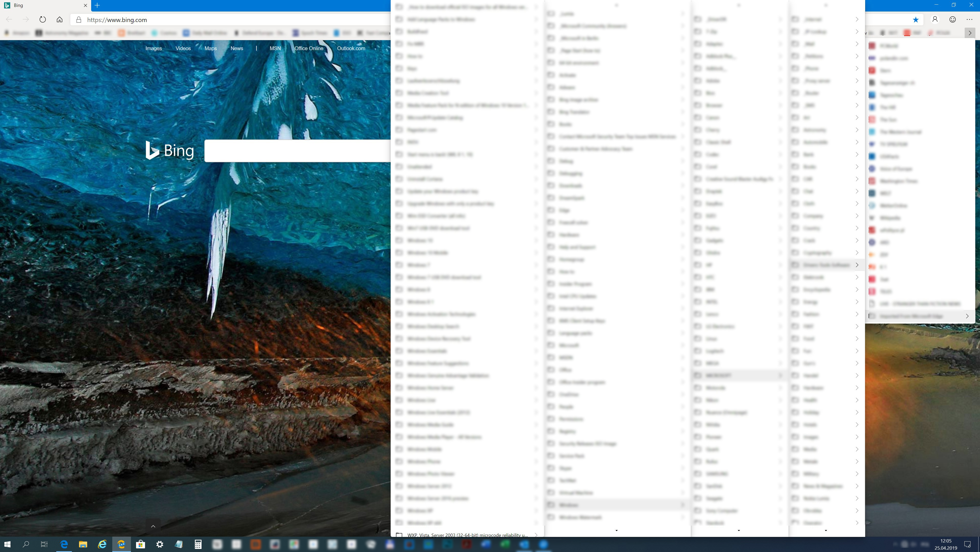The height and width of the screenshot is (552, 980).
Task: Click the favorites star in address bar
Action: pos(916,20)
